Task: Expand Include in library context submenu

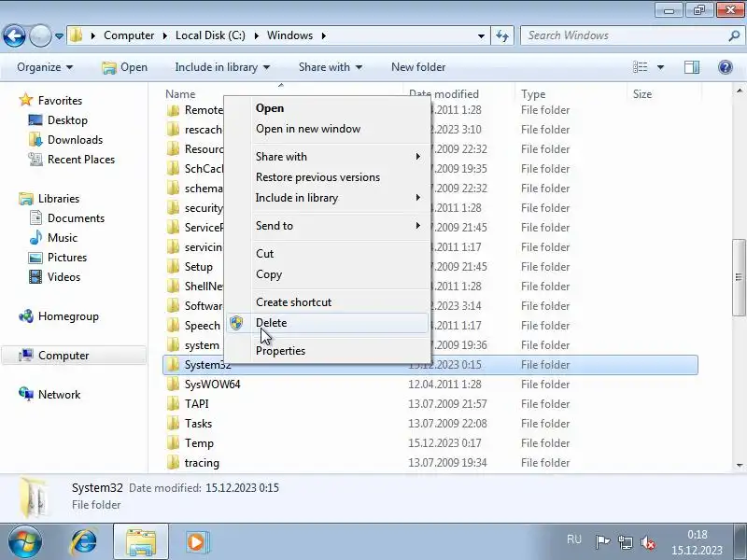Action: coord(328,198)
